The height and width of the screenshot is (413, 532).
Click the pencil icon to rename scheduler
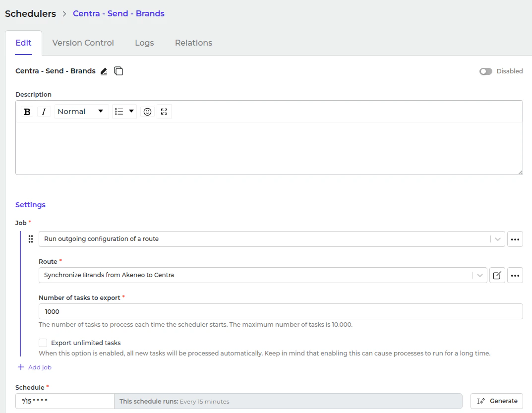tap(104, 71)
